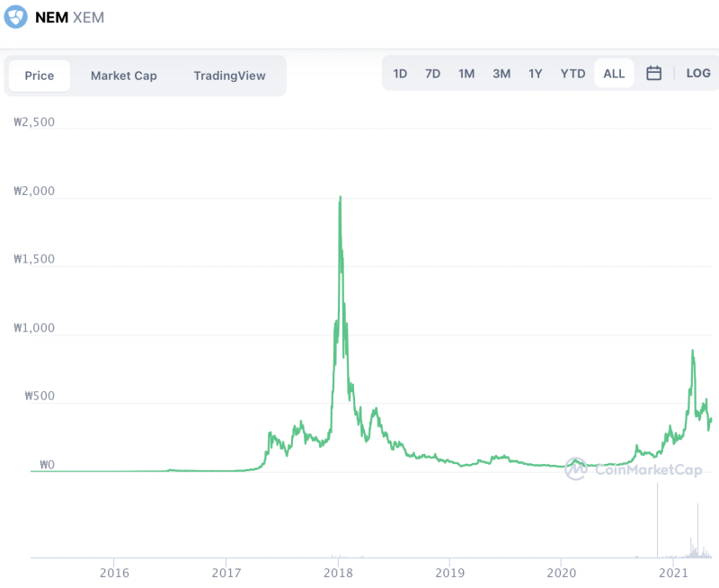Select the 7D time range

coord(432,74)
